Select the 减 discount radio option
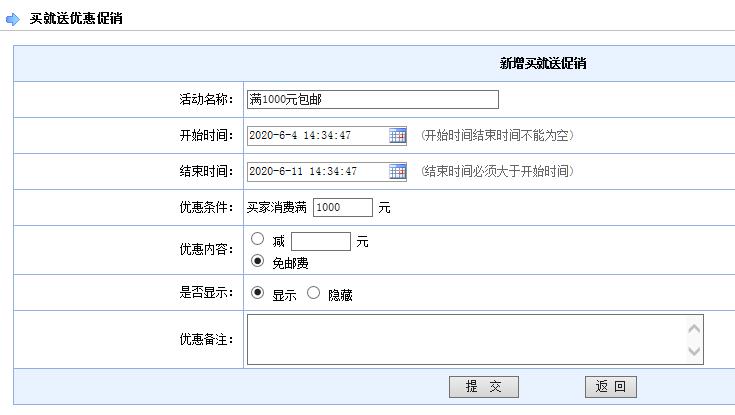This screenshot has height=415, width=735. (258, 239)
